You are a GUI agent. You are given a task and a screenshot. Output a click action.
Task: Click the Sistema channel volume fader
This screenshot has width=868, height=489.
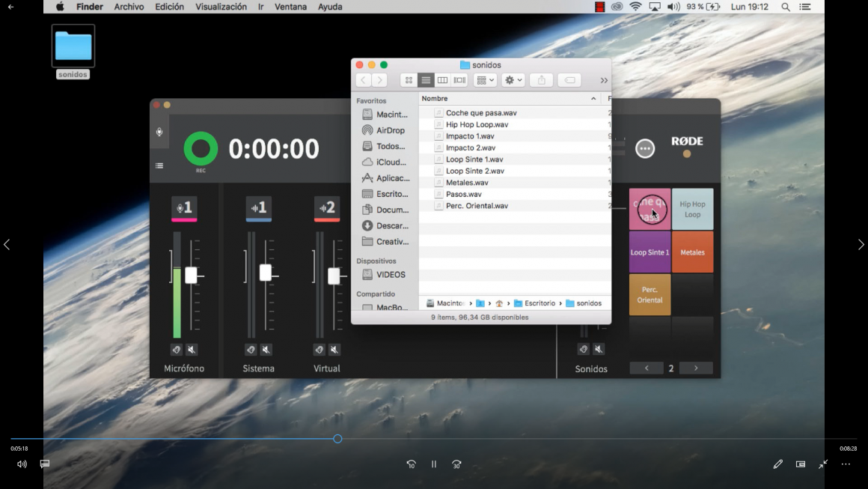point(265,273)
